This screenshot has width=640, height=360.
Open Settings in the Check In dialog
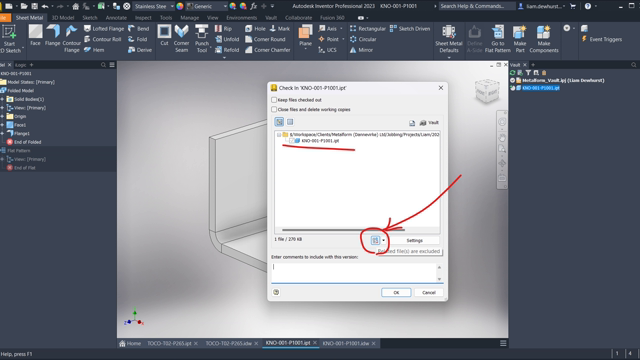tap(414, 240)
